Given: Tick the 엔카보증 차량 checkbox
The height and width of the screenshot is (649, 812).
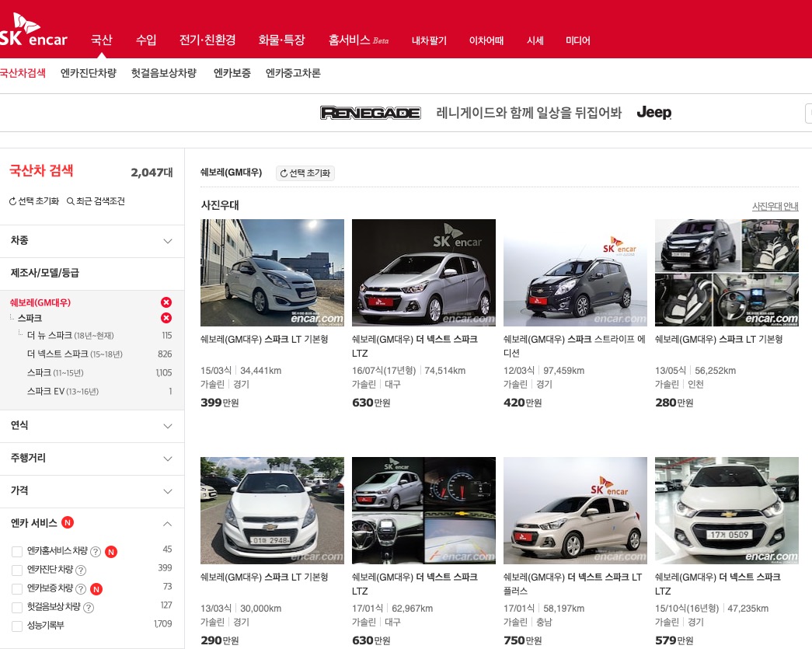Looking at the screenshot, I should coord(17,589).
